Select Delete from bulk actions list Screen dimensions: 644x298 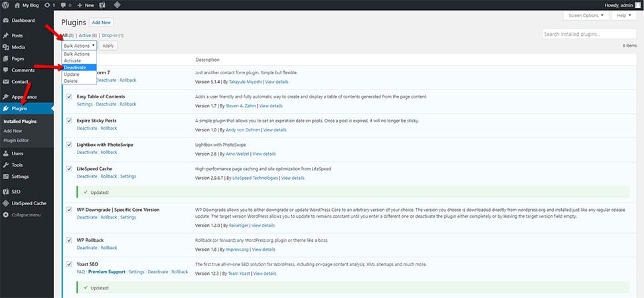(79, 81)
